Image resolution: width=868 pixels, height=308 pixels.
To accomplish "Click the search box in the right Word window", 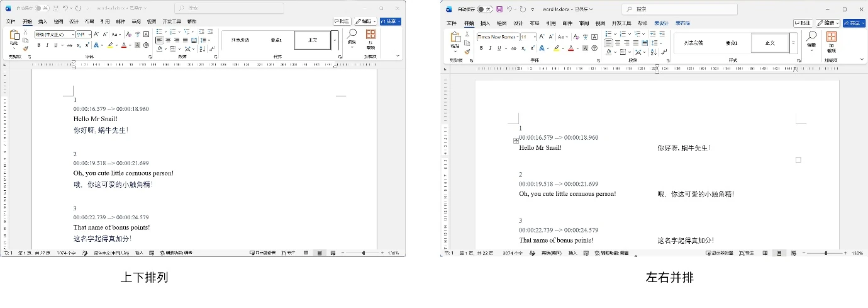I will (x=681, y=9).
